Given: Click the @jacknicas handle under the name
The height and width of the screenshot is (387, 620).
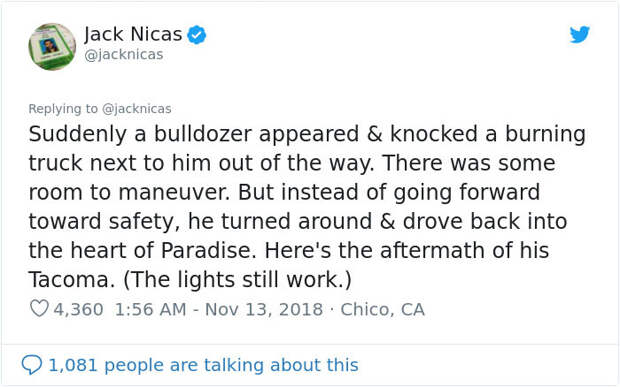Looking at the screenshot, I should pos(124,55).
